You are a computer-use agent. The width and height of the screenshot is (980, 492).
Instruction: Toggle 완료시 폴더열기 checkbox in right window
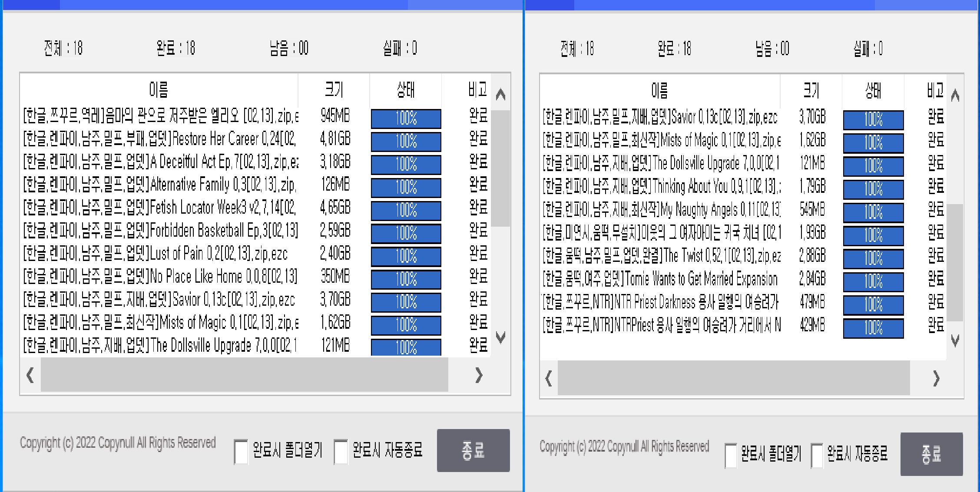pyautogui.click(x=731, y=455)
